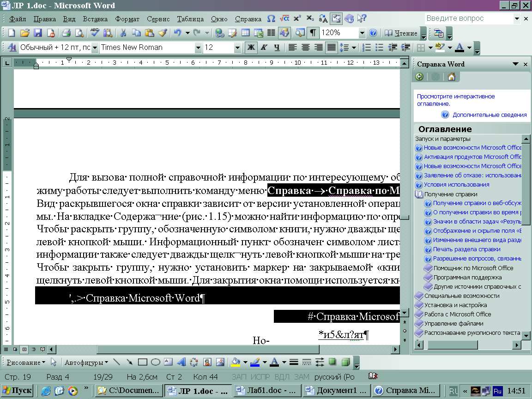Screen dimensions: 532x399
Task: Open 'Печать раздела справки' topic
Action: (466, 249)
